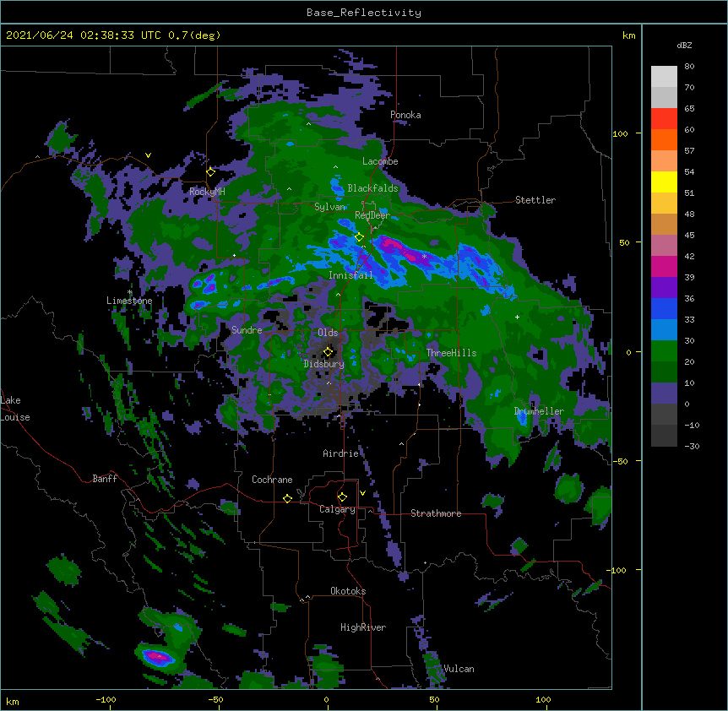Image resolution: width=728 pixels, height=711 pixels.
Task: Click the RedDeer city label
Action: click(x=372, y=215)
